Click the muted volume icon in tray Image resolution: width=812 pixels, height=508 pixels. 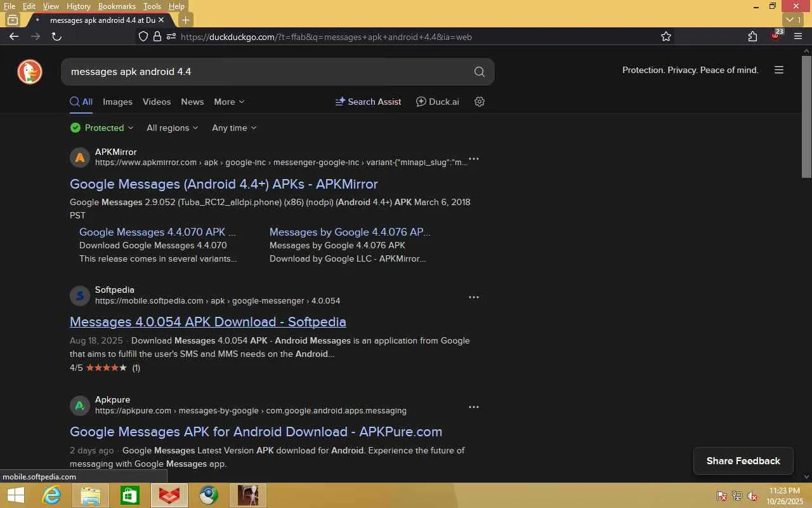pyautogui.click(x=752, y=496)
